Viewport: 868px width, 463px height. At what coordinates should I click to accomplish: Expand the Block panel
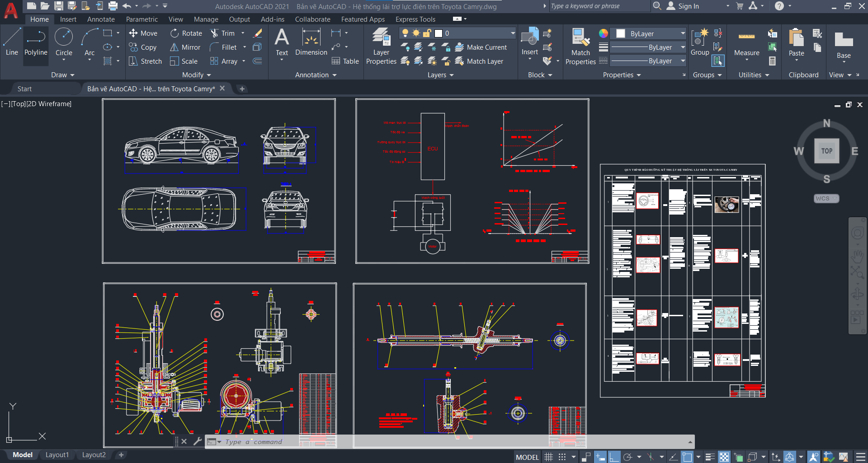point(540,75)
